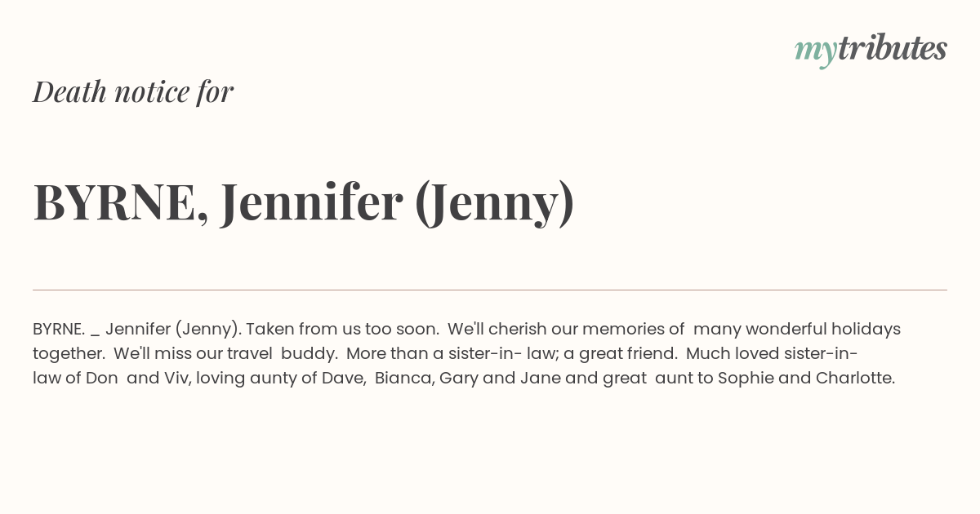Click the names "Sophie and Charlotte"
Image resolution: width=980 pixels, height=514 pixels.
805,379
